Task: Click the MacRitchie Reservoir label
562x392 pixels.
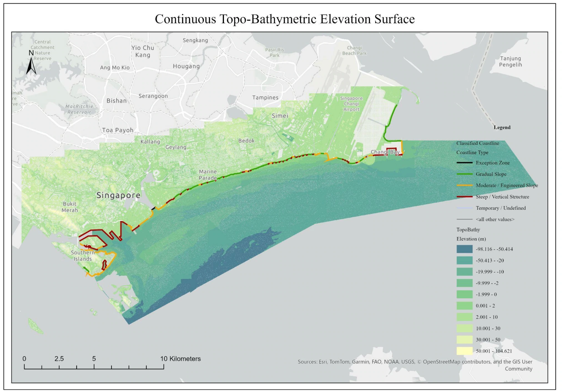Action: coord(79,109)
